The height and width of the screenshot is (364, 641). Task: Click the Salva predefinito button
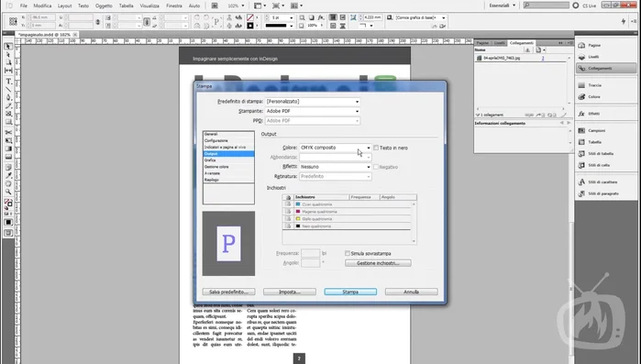pos(228,292)
